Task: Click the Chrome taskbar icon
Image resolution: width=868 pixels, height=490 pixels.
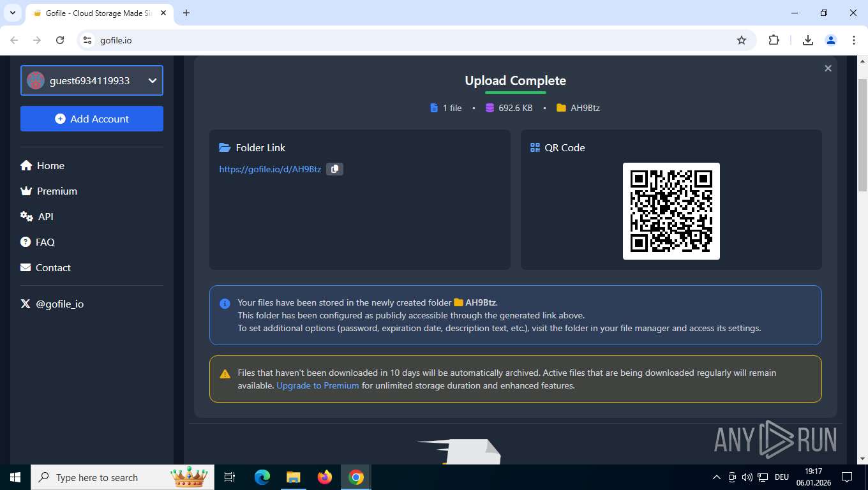Action: [356, 477]
